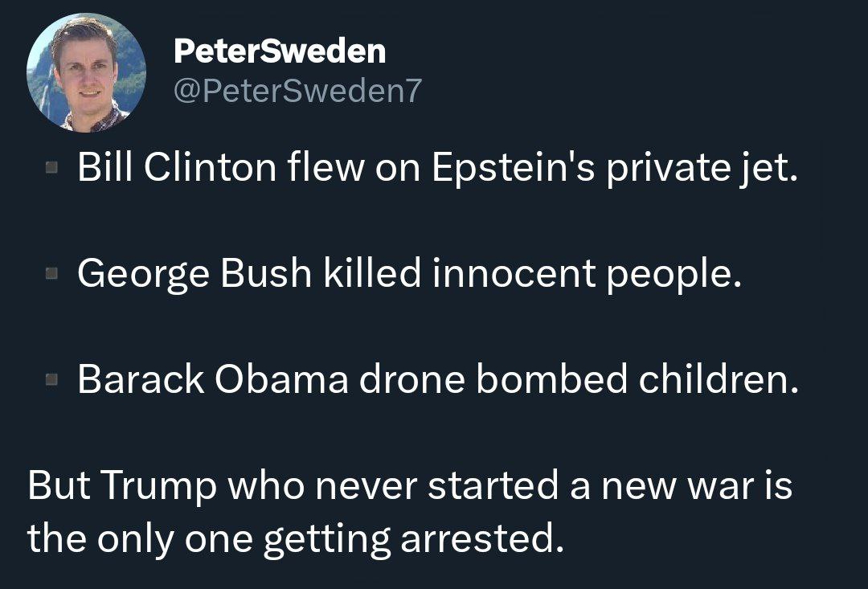Click the word "killed" in second bullet
This screenshot has width=868, height=589.
click(x=372, y=273)
